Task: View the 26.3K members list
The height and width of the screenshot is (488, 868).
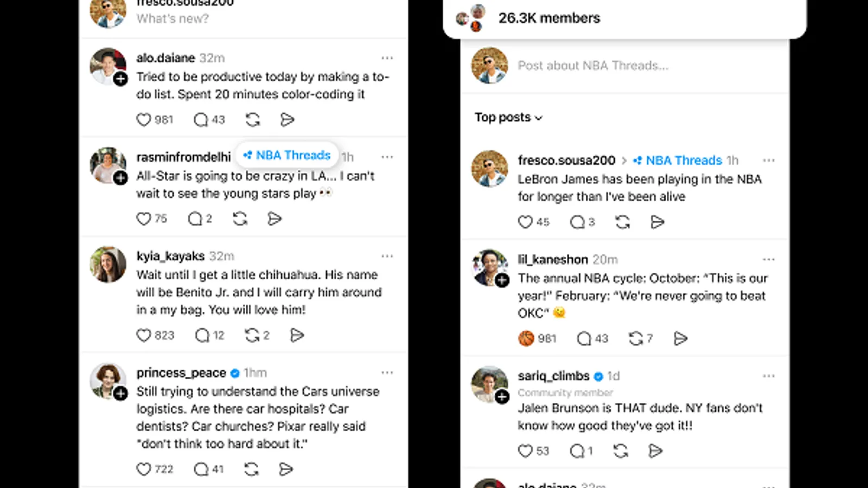Action: (549, 18)
